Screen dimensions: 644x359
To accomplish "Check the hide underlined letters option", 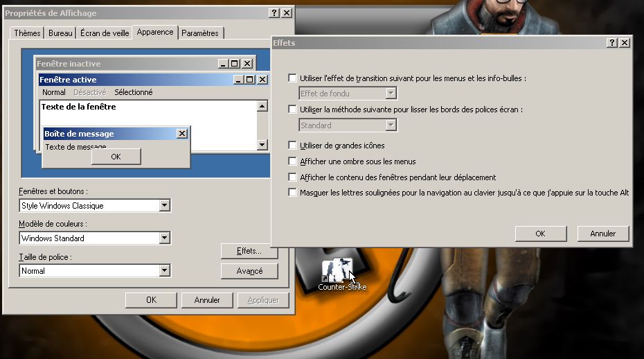I will (x=293, y=193).
